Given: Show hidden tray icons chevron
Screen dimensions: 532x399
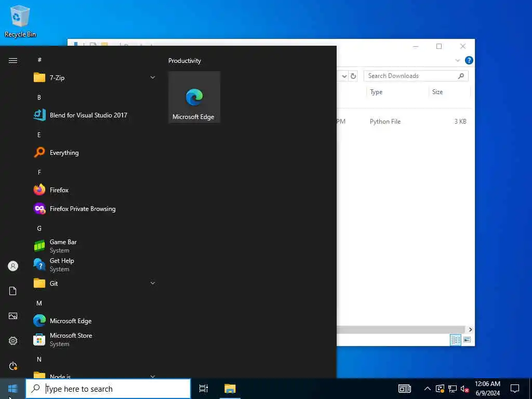Looking at the screenshot, I should [x=428, y=389].
